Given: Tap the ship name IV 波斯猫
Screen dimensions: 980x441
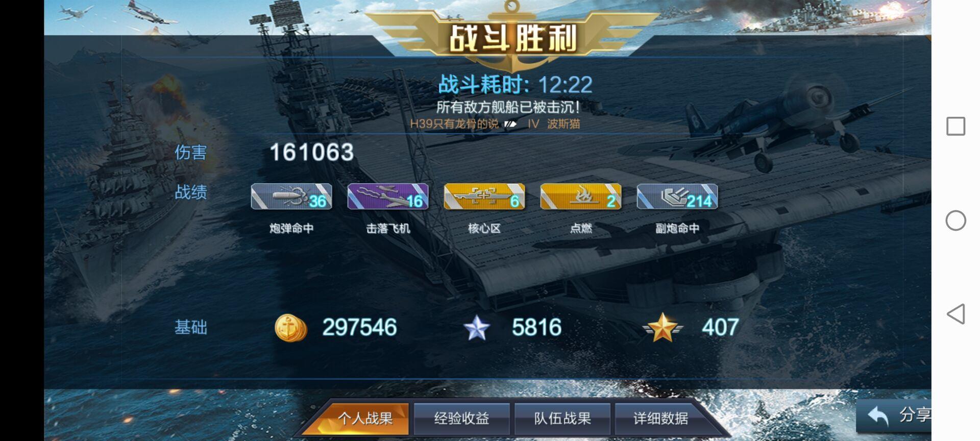Looking at the screenshot, I should (554, 124).
